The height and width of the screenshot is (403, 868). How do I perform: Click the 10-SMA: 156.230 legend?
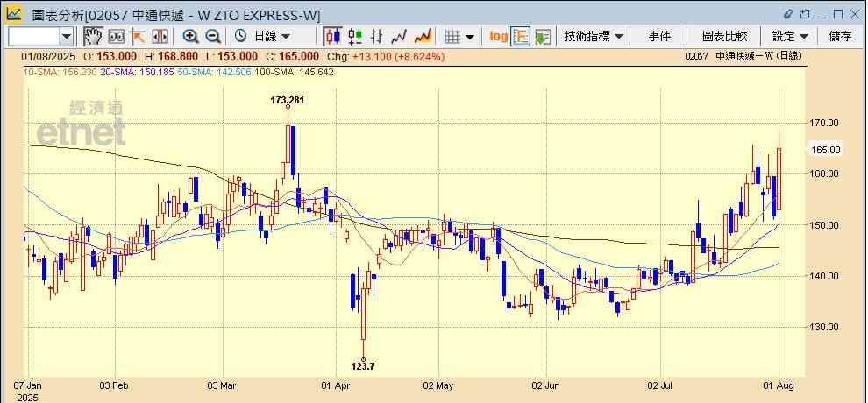tap(60, 72)
